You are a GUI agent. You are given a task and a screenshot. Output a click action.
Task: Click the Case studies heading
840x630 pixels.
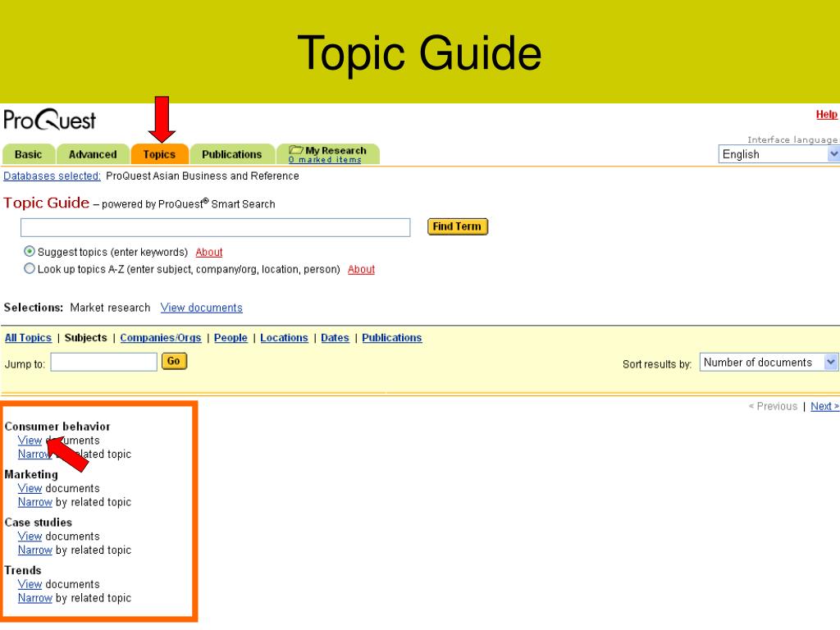[x=38, y=523]
